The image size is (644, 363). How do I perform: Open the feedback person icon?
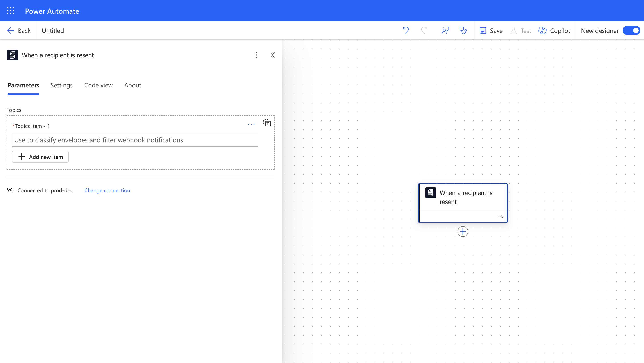pyautogui.click(x=445, y=30)
